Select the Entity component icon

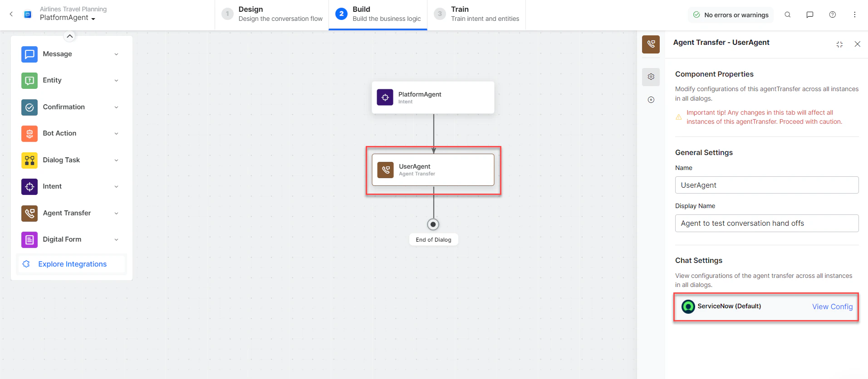click(29, 80)
